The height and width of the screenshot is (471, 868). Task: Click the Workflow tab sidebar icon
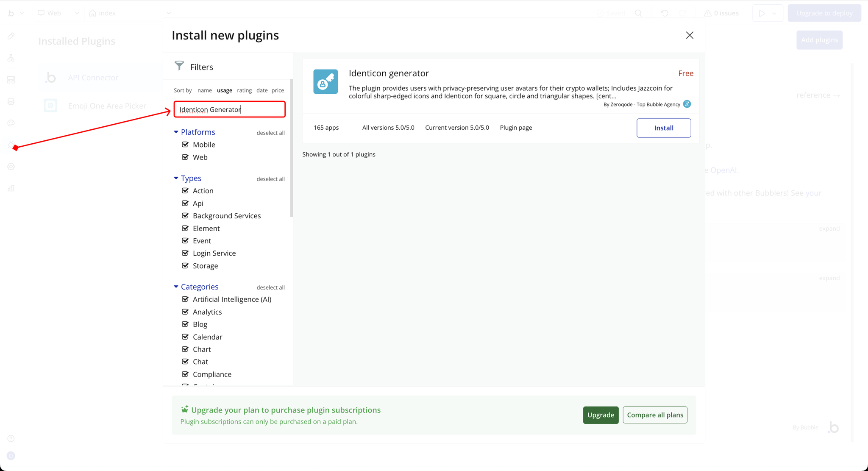(x=11, y=58)
